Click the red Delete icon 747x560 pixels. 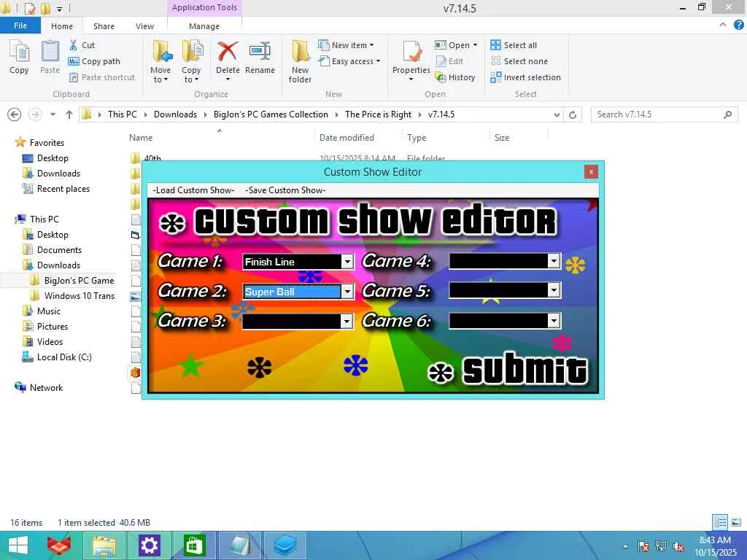click(x=228, y=51)
